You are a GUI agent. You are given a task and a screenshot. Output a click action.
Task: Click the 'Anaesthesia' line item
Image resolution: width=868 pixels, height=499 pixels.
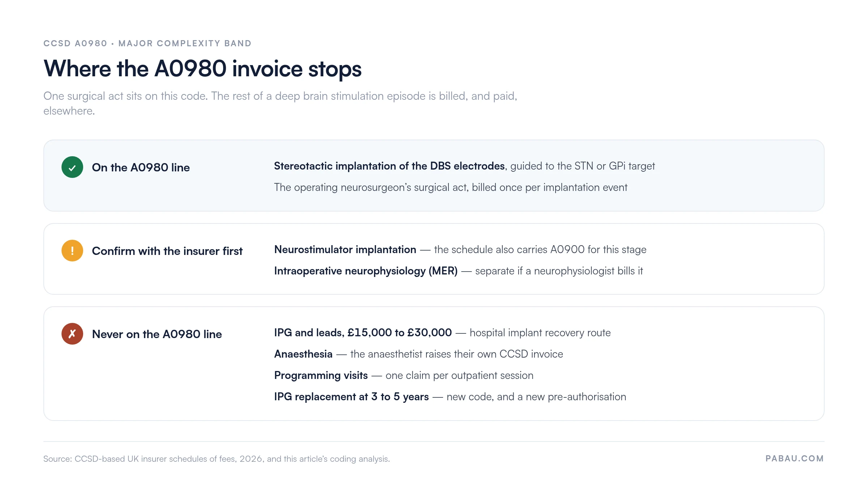[x=303, y=354]
